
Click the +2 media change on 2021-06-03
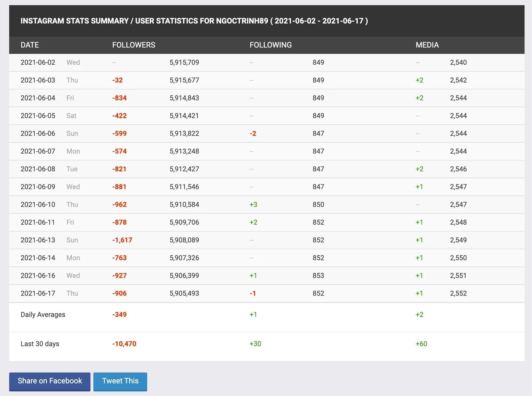[419, 80]
